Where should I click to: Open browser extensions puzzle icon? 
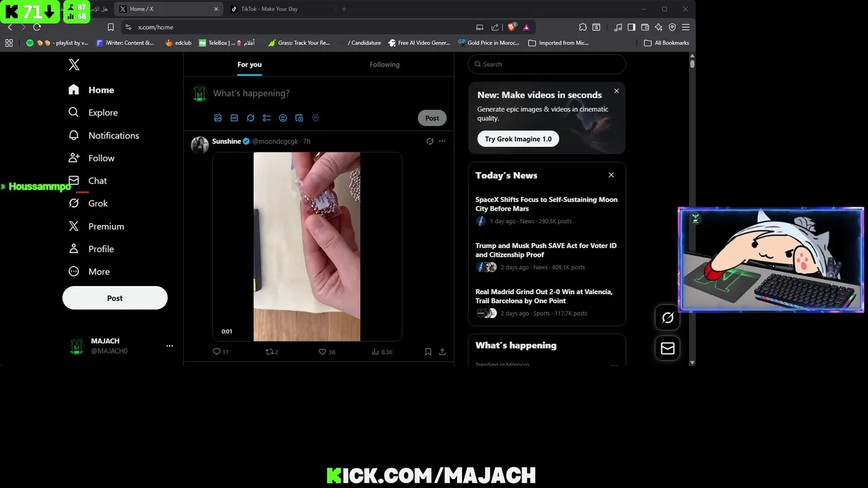click(583, 27)
